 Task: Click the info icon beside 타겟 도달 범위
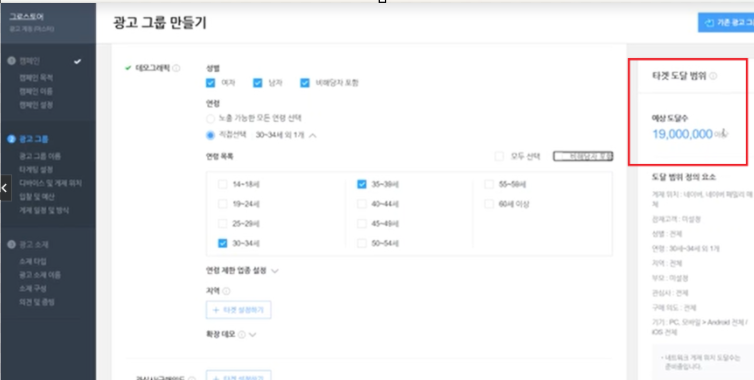[x=713, y=76]
